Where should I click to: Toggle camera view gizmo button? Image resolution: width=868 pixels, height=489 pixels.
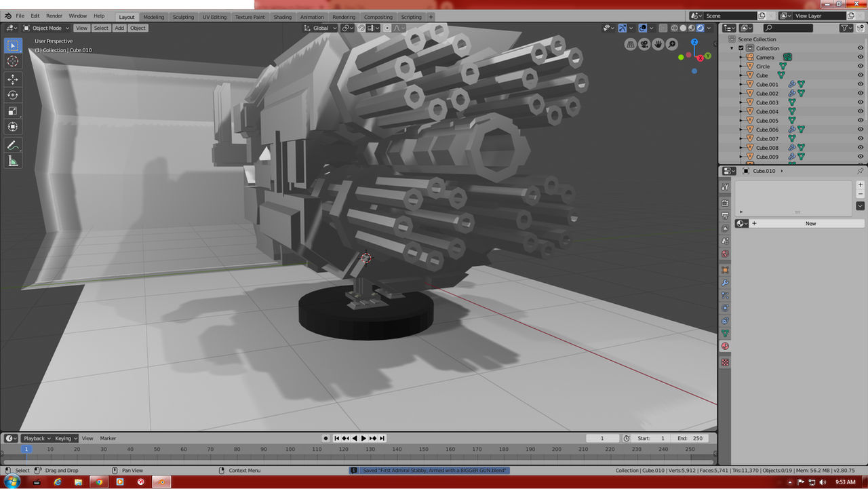644,44
